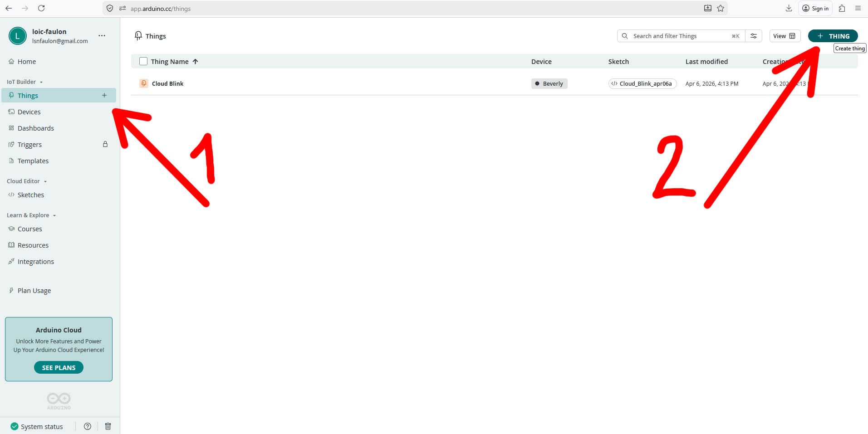Click the Sign in browser button
Screen dimensions: 868x434
point(815,8)
